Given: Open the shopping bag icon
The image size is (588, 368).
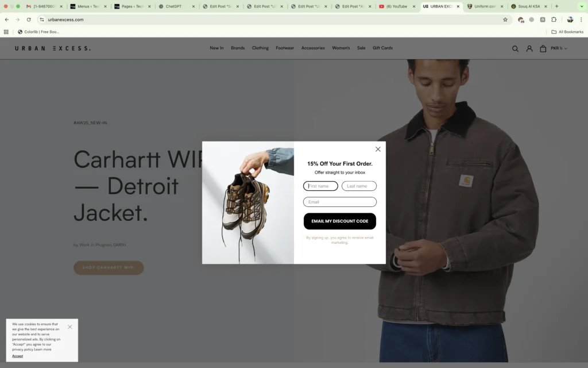Looking at the screenshot, I should tap(543, 49).
